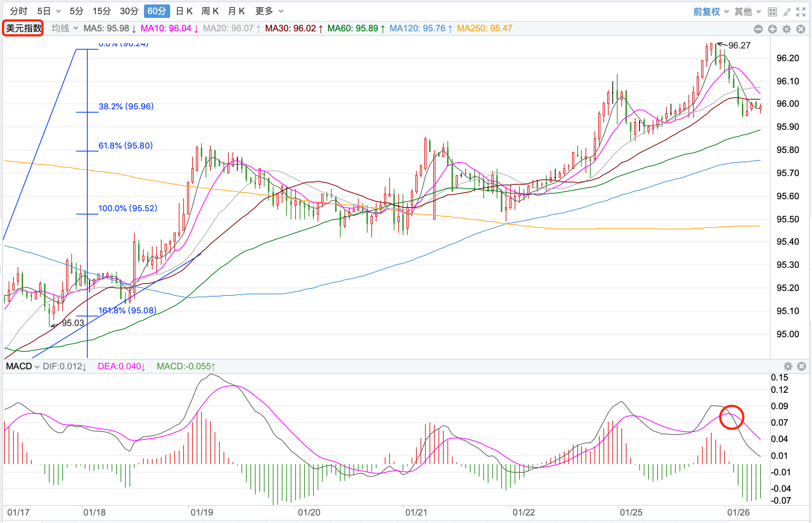
Task: Click the 美元指数 symbol name button
Action: [23, 28]
